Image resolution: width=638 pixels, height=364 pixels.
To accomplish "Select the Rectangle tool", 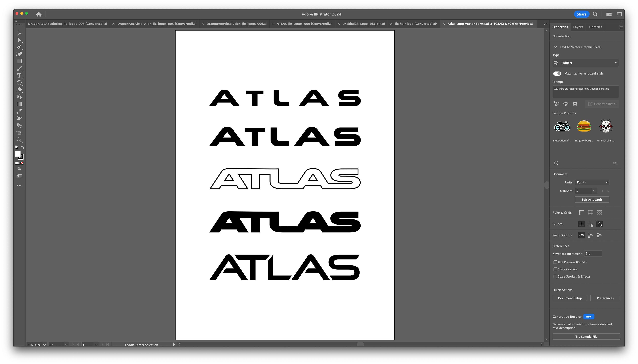I will pyautogui.click(x=19, y=61).
